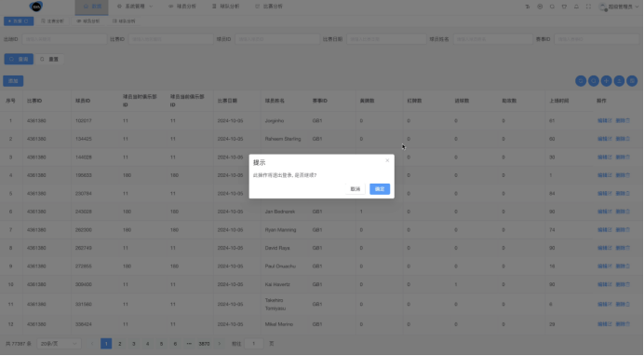Expand the 系统管理 menu in top navigation

[x=135, y=7]
